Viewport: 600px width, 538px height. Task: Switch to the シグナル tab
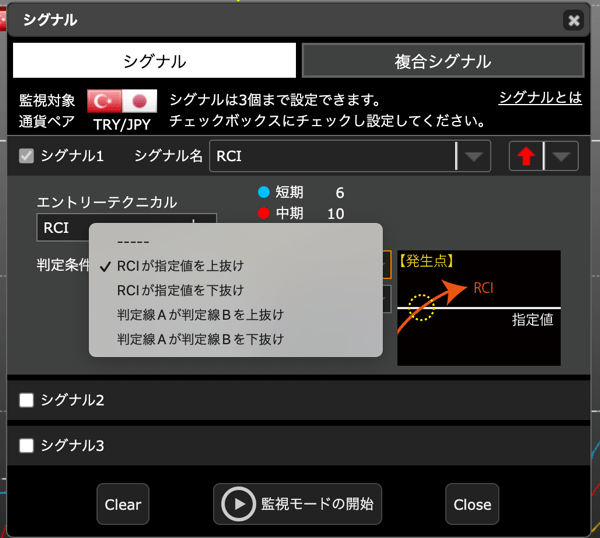click(x=154, y=60)
